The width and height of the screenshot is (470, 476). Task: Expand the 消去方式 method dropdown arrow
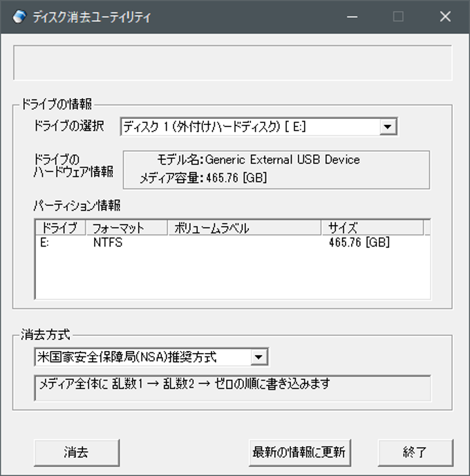point(258,357)
